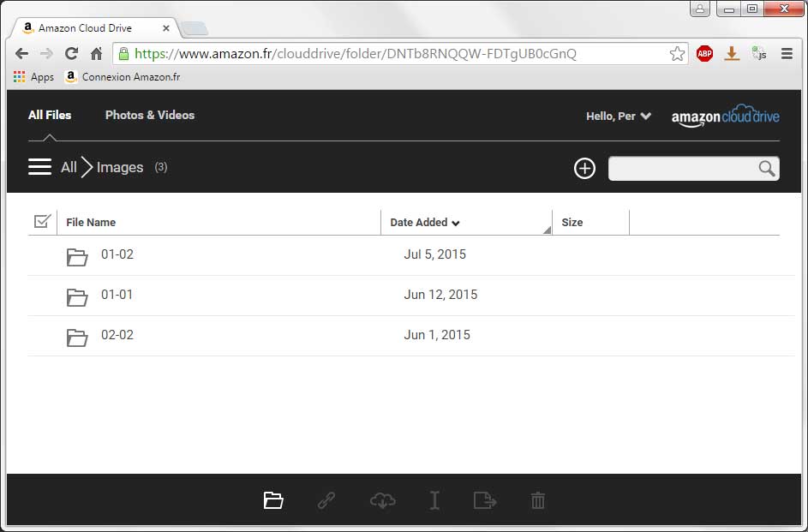
Task: Select the All Files tab
Action: pos(49,115)
